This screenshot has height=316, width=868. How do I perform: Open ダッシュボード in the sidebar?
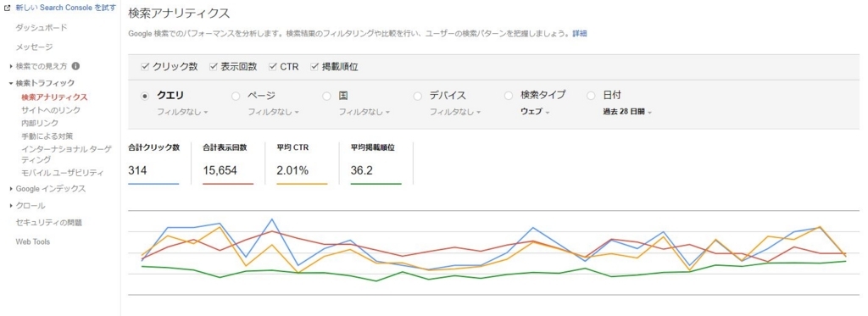(42, 28)
